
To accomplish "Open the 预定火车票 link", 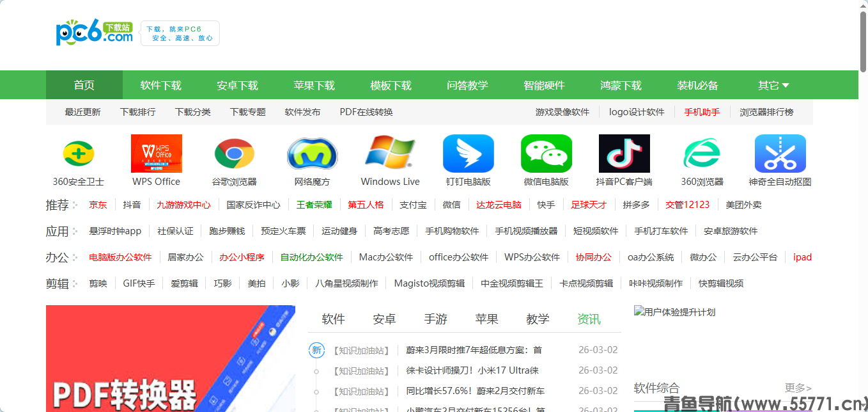I will [284, 231].
